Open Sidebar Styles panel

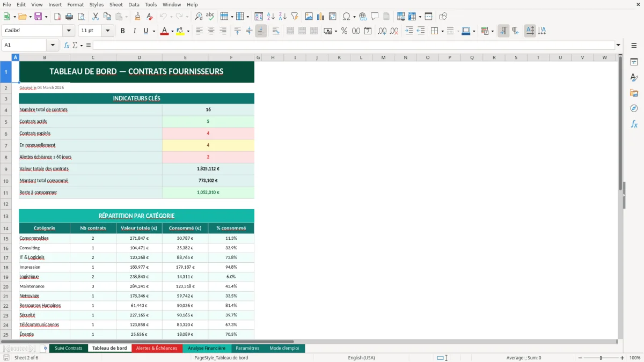[x=634, y=77]
